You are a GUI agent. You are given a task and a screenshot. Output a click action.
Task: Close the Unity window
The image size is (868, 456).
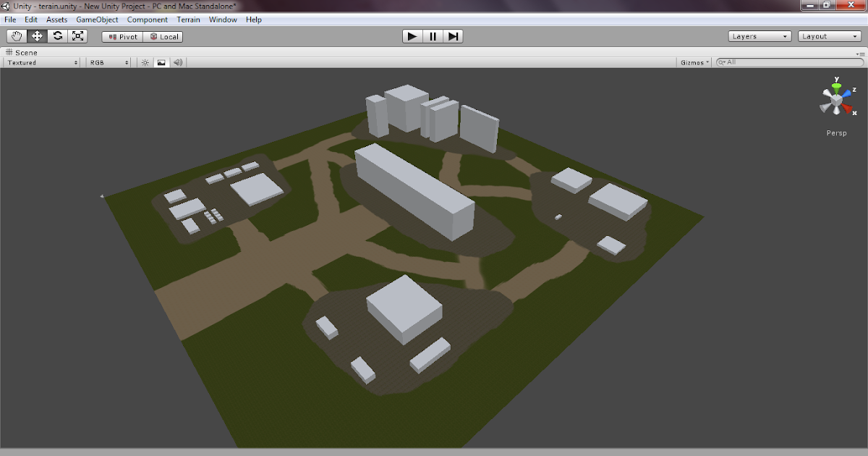pos(851,5)
